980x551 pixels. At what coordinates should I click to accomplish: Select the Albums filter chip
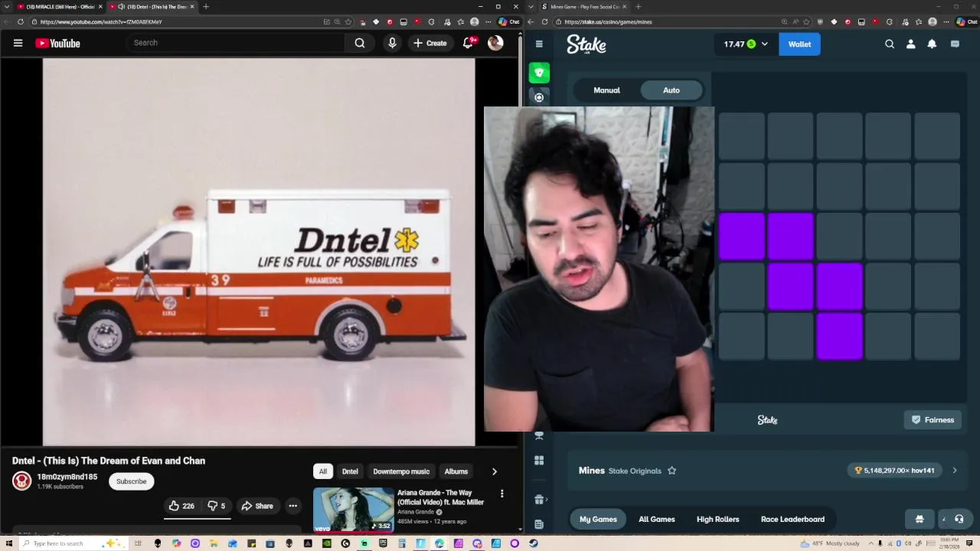click(456, 471)
